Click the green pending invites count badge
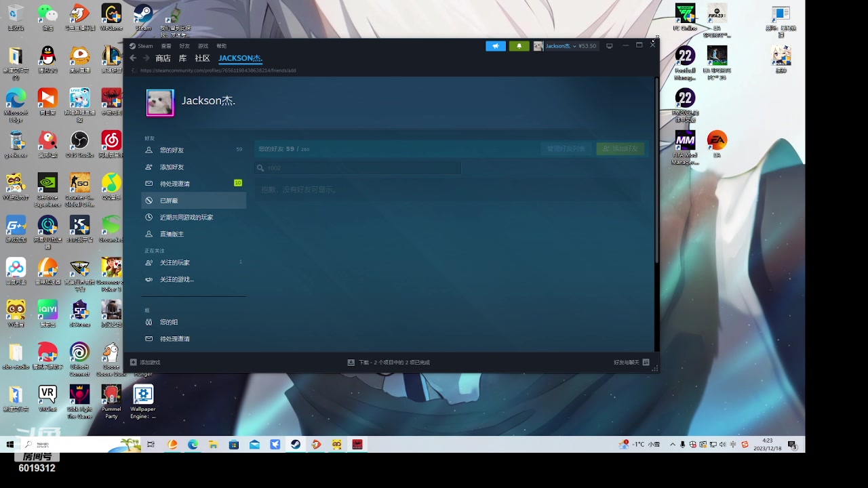 tap(238, 183)
